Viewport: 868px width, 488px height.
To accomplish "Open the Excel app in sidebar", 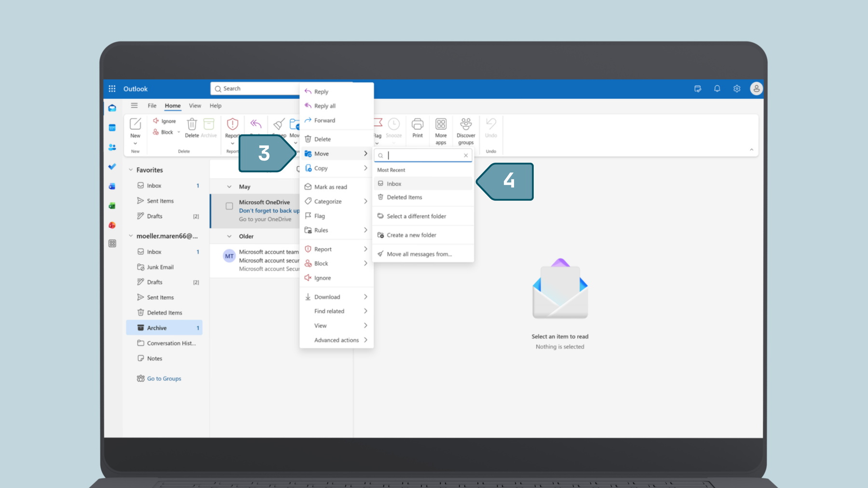I will tap(112, 206).
